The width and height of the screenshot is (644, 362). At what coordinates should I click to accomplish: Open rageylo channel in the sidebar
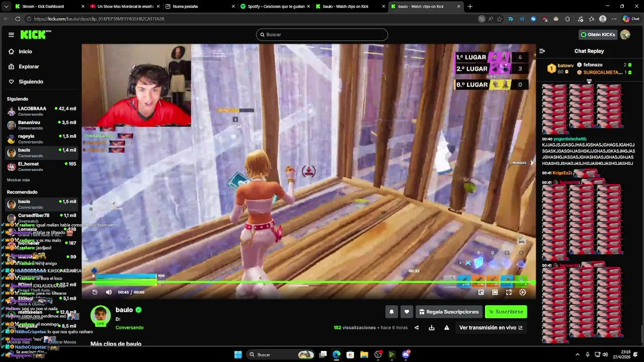coord(41,139)
